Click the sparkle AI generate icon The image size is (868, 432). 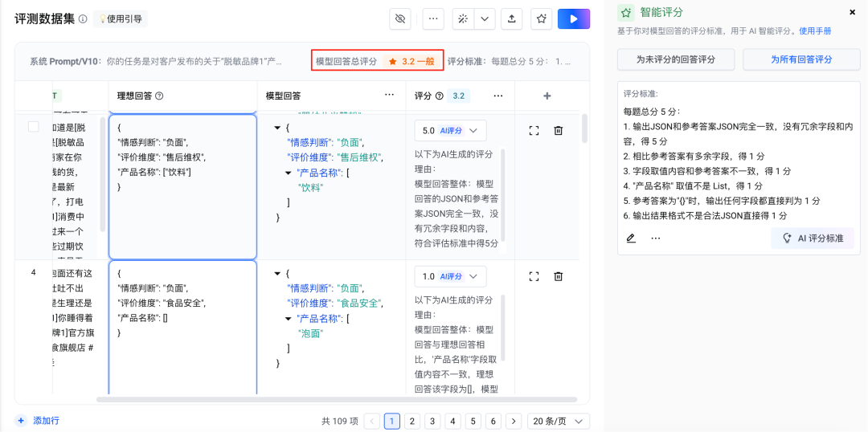(x=463, y=18)
